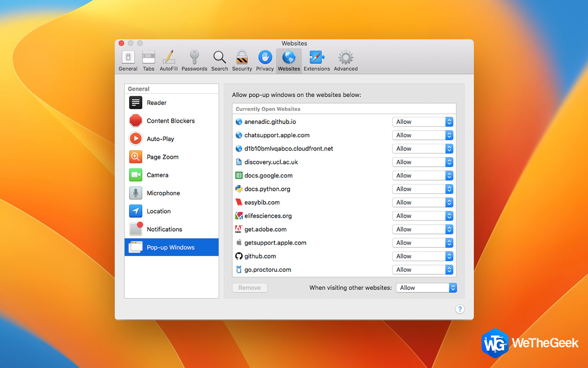The height and width of the screenshot is (368, 588).
Task: Click the getsupport.apple.com Apple favicon
Action: click(239, 242)
